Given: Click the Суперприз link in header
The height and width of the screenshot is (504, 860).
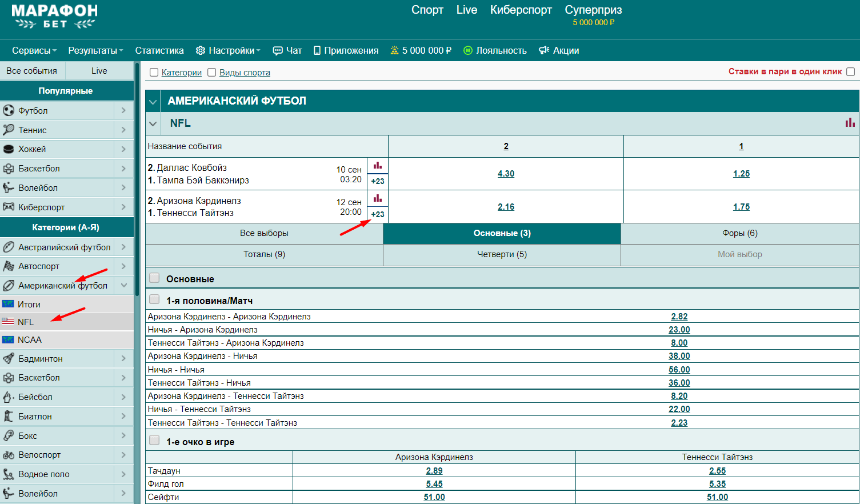Looking at the screenshot, I should pyautogui.click(x=593, y=10).
